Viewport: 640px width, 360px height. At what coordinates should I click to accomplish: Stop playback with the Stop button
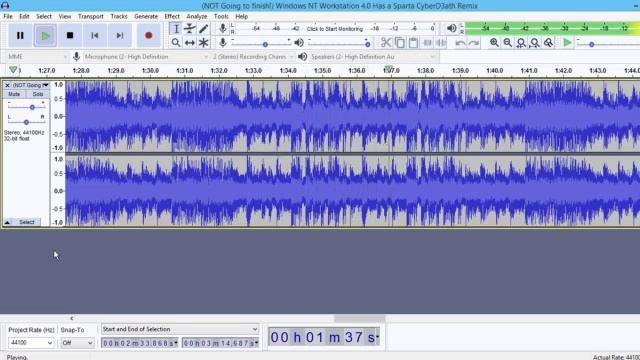pos(70,36)
